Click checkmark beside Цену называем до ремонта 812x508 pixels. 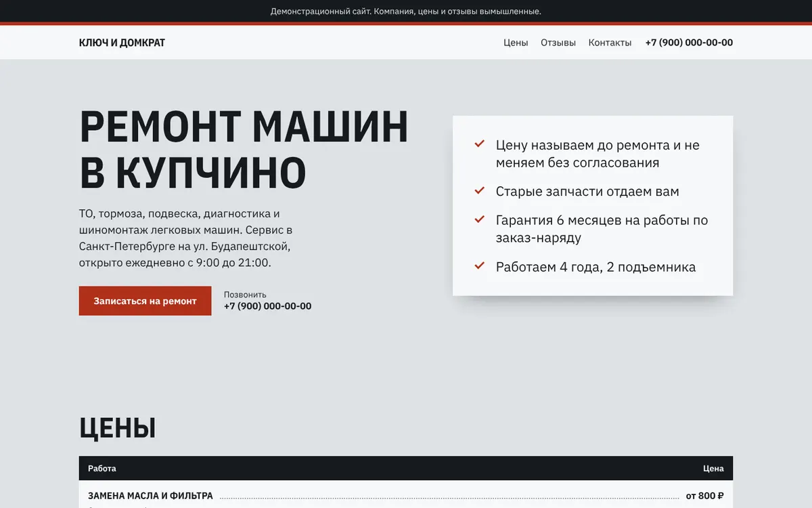[480, 144]
